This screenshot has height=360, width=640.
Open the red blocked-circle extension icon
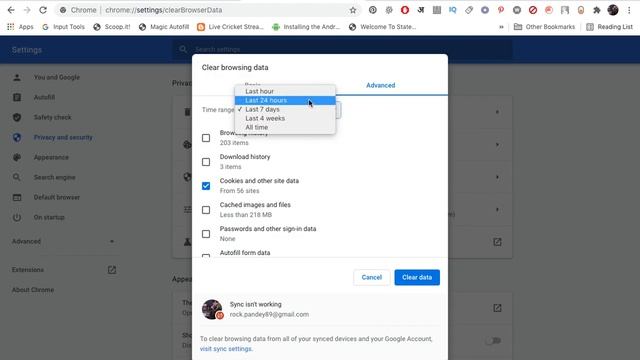tap(533, 10)
